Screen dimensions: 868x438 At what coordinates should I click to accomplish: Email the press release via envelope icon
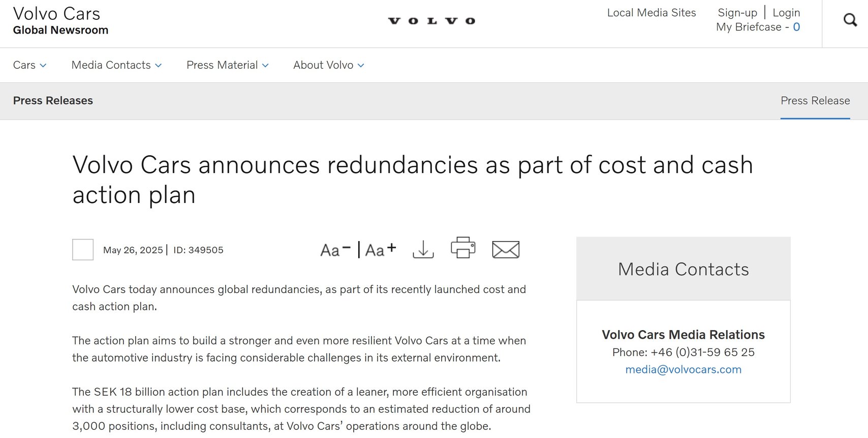click(506, 249)
